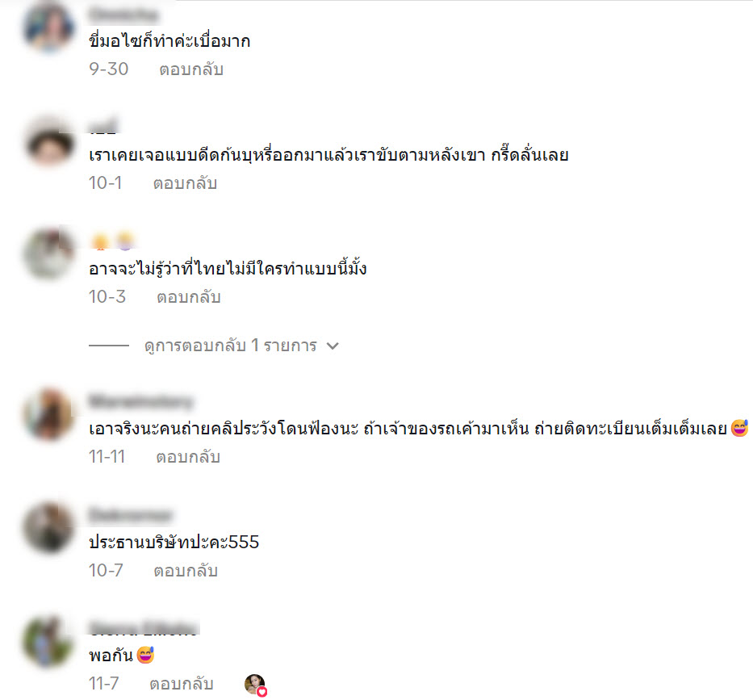This screenshot has width=753, height=700.
Task: Open avatar of commenter dated 10-3
Action: coord(49,254)
